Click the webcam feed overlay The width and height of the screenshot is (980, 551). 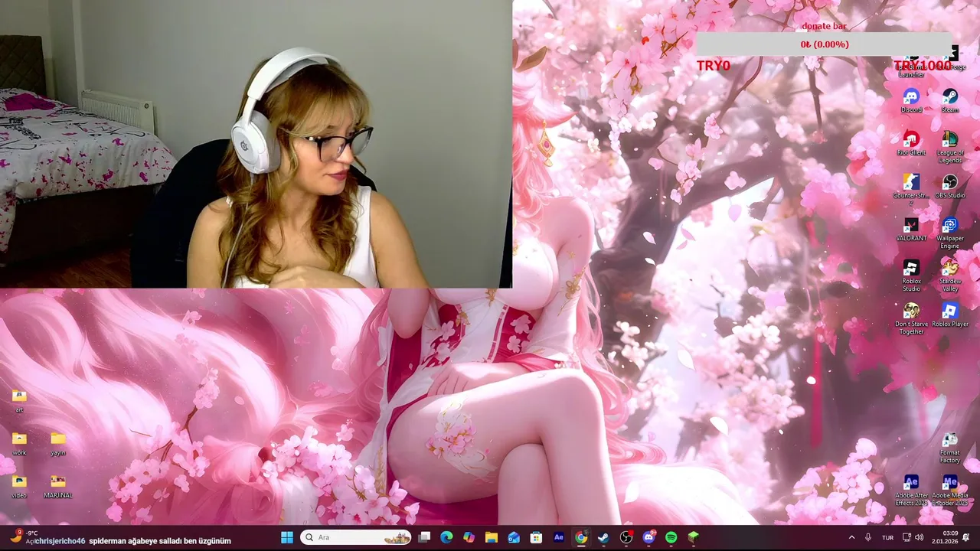[256, 144]
